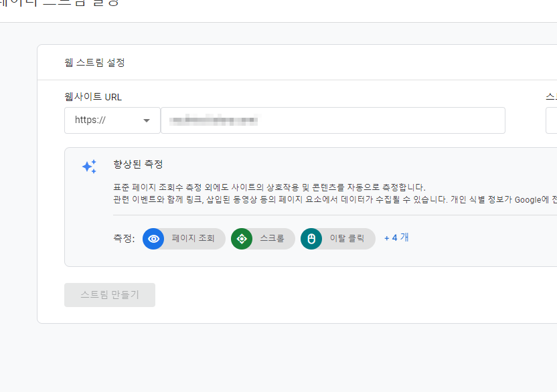Focus the partially visible stream name field

click(552, 120)
